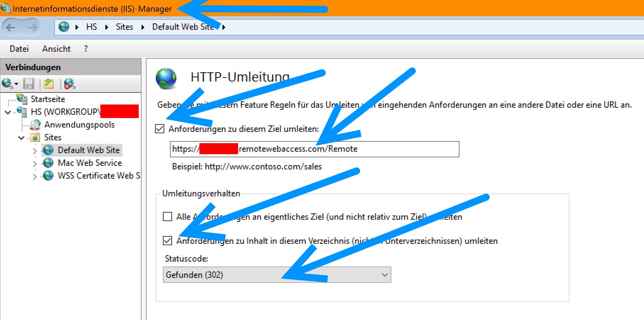Select Mac Web Service in the tree
This screenshot has height=320, width=644.
click(89, 163)
